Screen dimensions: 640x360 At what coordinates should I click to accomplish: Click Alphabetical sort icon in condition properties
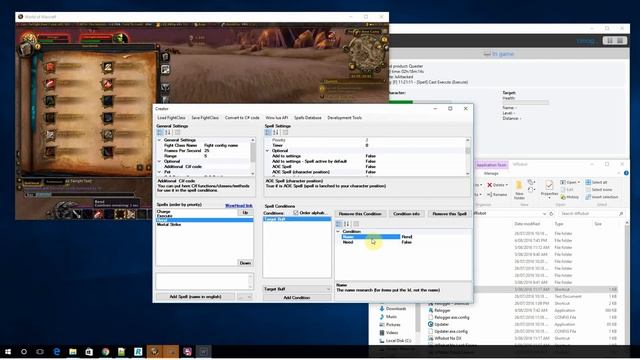(347, 224)
